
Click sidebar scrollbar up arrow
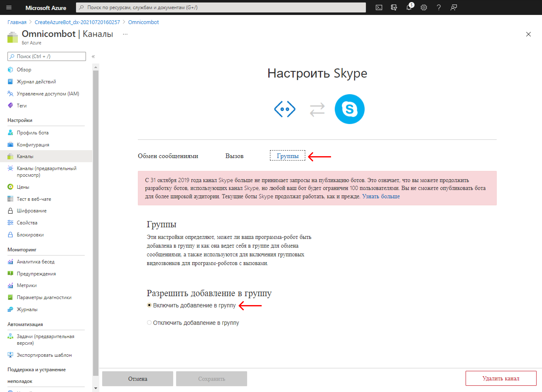(96, 67)
